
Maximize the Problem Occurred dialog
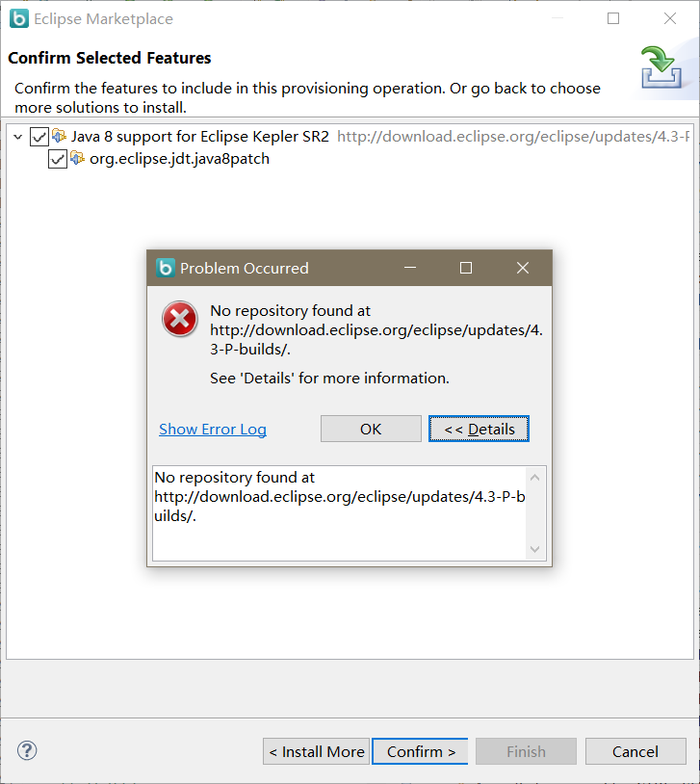(466, 268)
